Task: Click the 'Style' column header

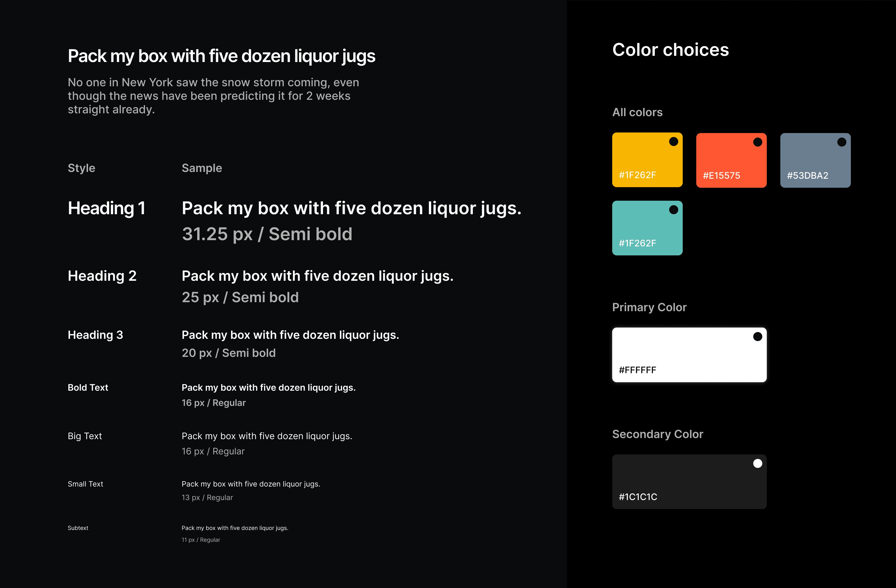Action: click(81, 168)
